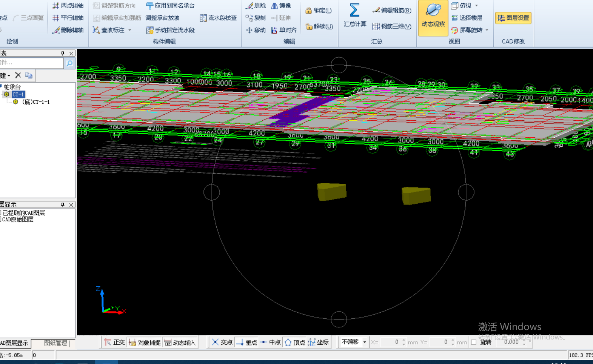This screenshot has width=593, height=364.
Task: Toggle 坐标 coordinate snap
Action: pos(318,342)
